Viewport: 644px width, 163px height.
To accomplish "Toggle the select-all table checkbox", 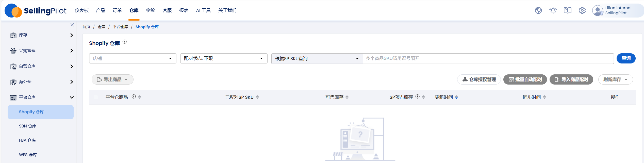I will 96,97.
